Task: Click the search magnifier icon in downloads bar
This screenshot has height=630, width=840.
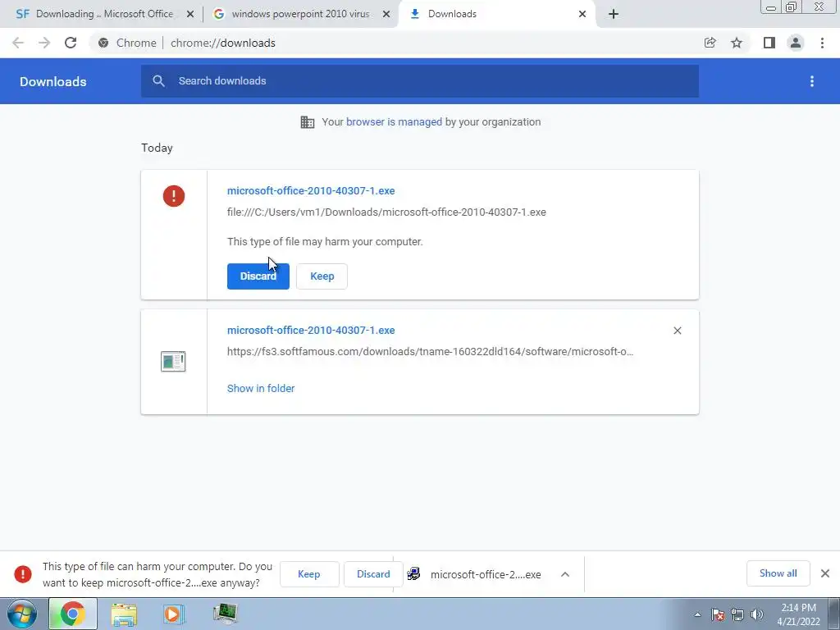Action: coord(158,81)
